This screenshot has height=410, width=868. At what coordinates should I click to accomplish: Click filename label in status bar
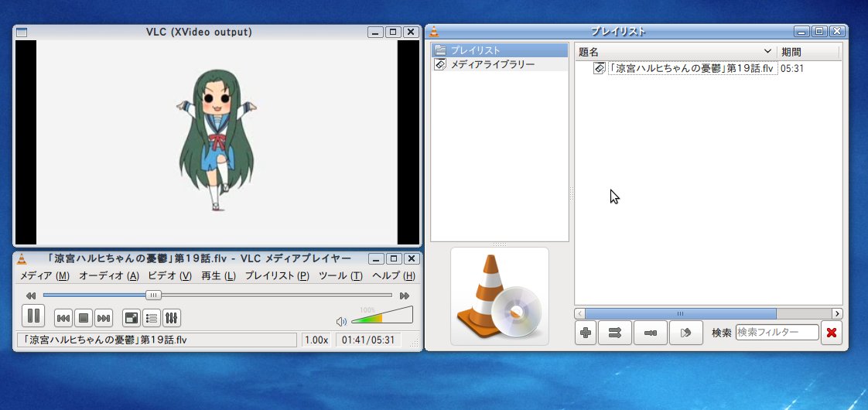[x=157, y=340]
